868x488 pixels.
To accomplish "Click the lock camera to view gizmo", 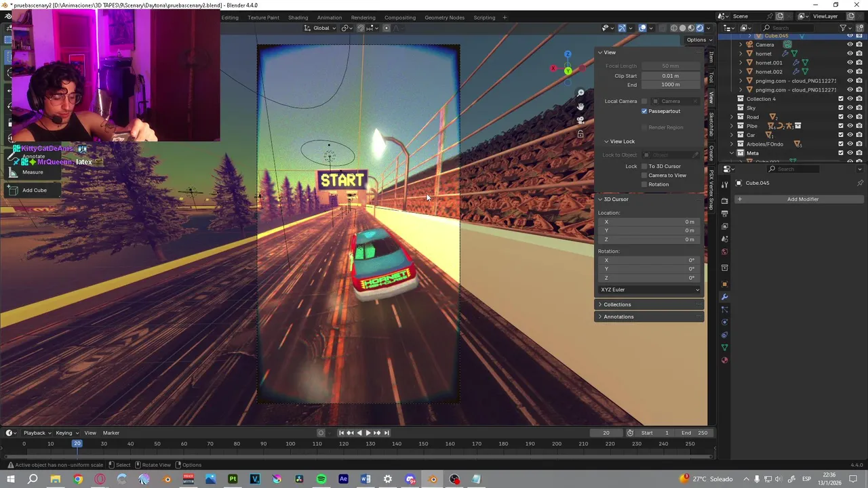I will (580, 134).
